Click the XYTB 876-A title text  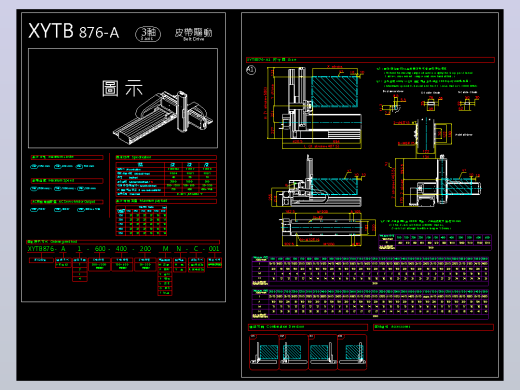pos(73,31)
